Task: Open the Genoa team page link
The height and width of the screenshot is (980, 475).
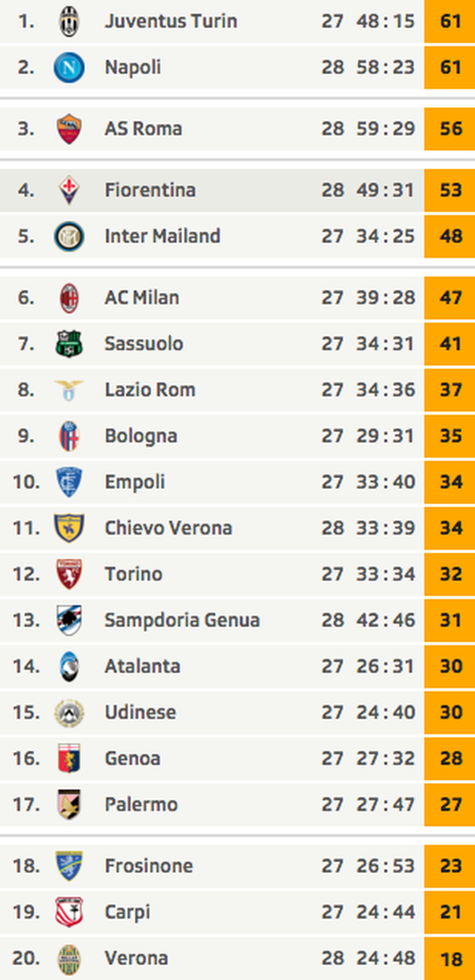Action: tap(132, 758)
